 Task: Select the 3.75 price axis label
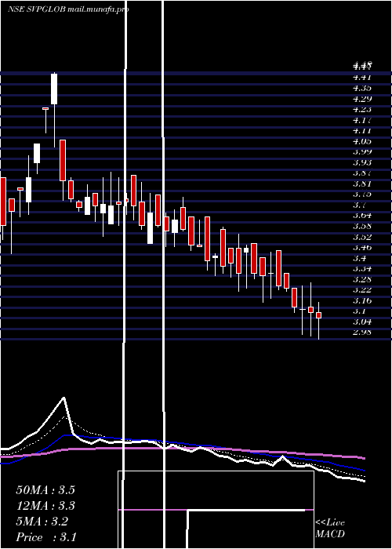362,194
